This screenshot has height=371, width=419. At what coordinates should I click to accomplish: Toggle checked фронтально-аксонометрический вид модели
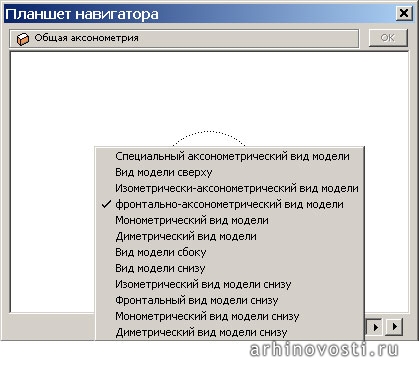[229, 204]
